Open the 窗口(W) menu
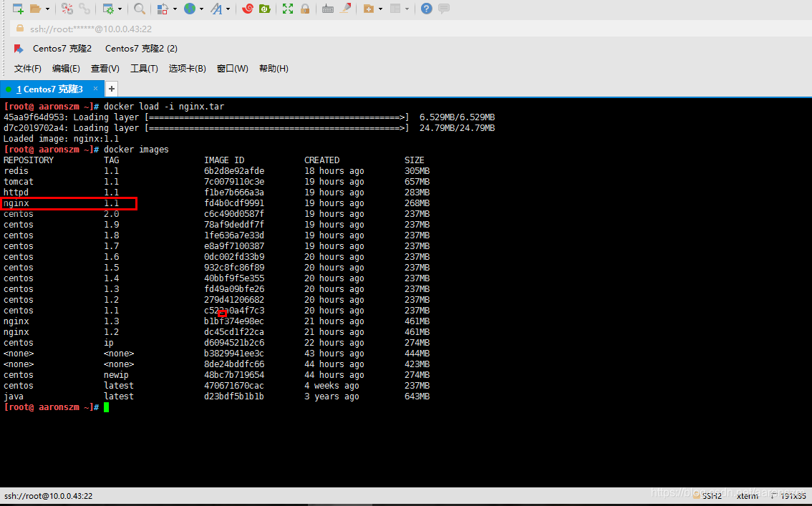The width and height of the screenshot is (812, 506). point(233,68)
